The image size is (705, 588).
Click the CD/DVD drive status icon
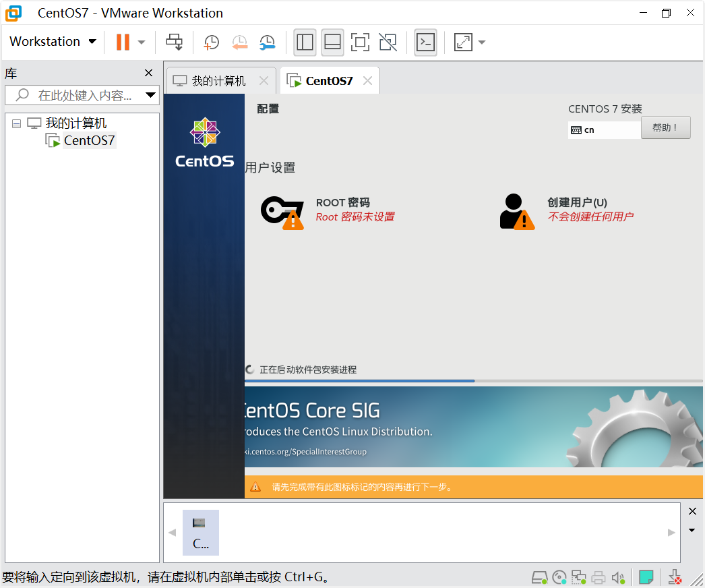[x=559, y=577]
